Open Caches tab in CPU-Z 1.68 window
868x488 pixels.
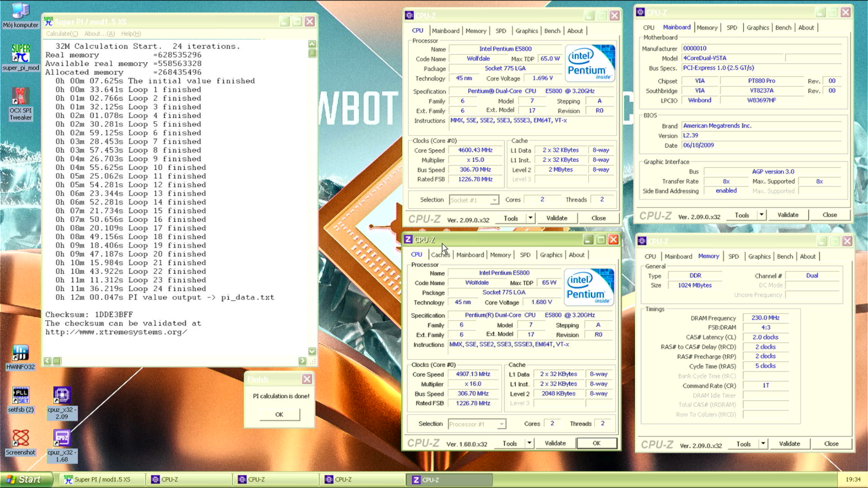(x=440, y=255)
